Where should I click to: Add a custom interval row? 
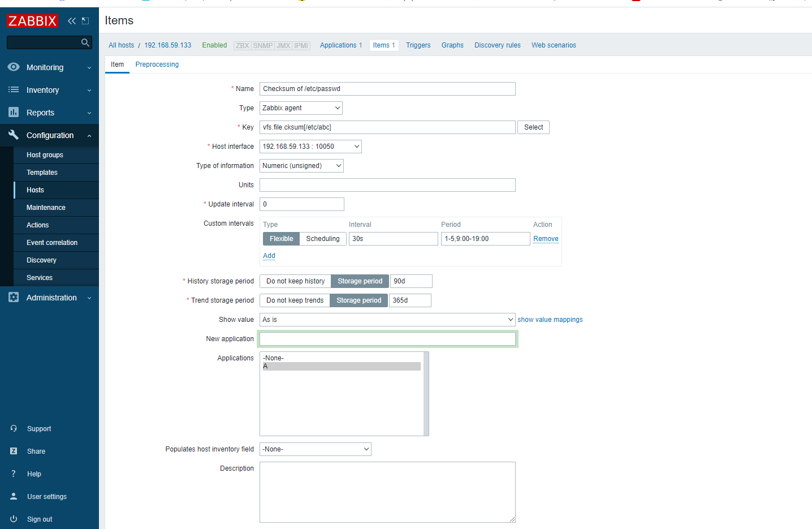point(269,256)
